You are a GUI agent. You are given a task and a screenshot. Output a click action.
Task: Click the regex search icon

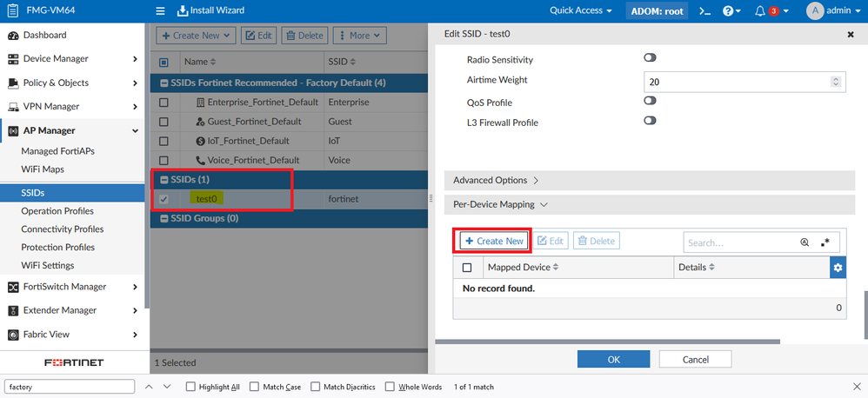click(825, 242)
